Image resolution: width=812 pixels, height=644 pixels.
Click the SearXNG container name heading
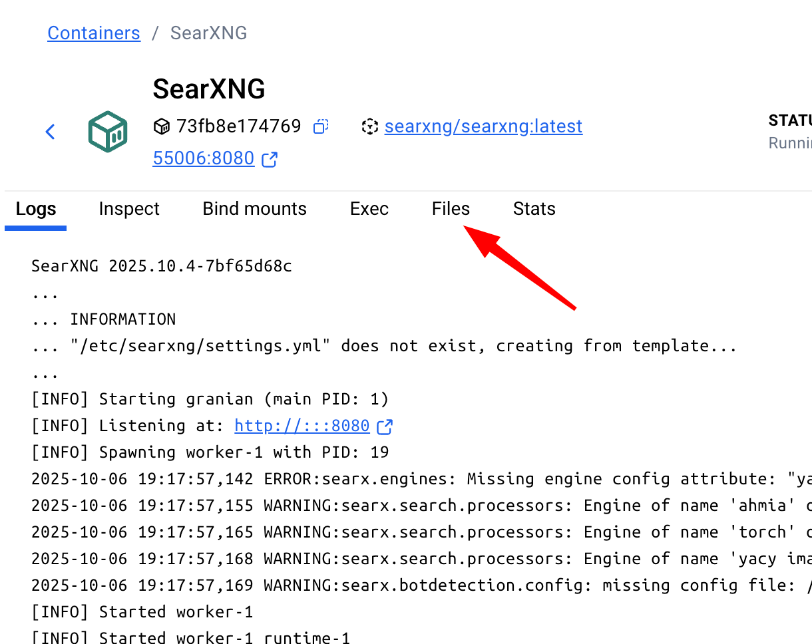click(209, 89)
